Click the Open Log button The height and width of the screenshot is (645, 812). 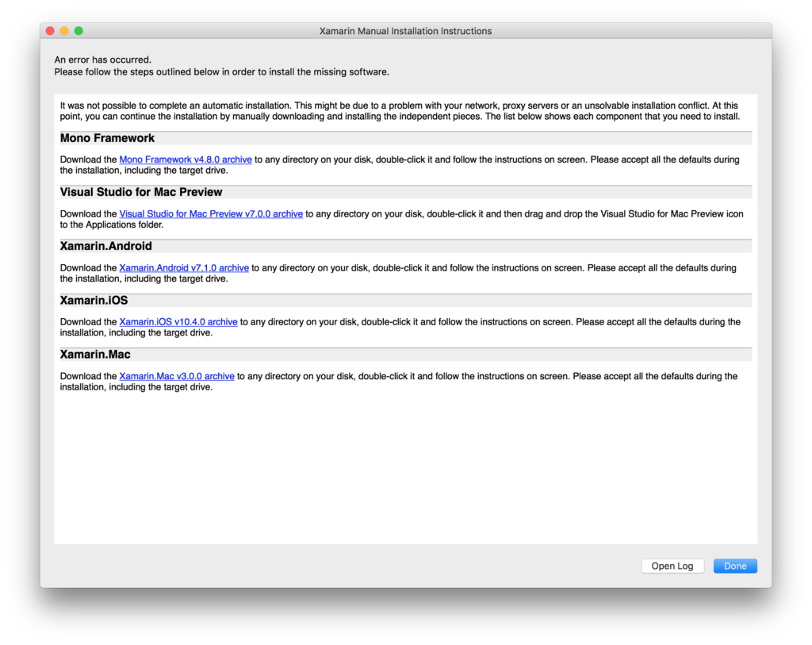pyautogui.click(x=672, y=566)
